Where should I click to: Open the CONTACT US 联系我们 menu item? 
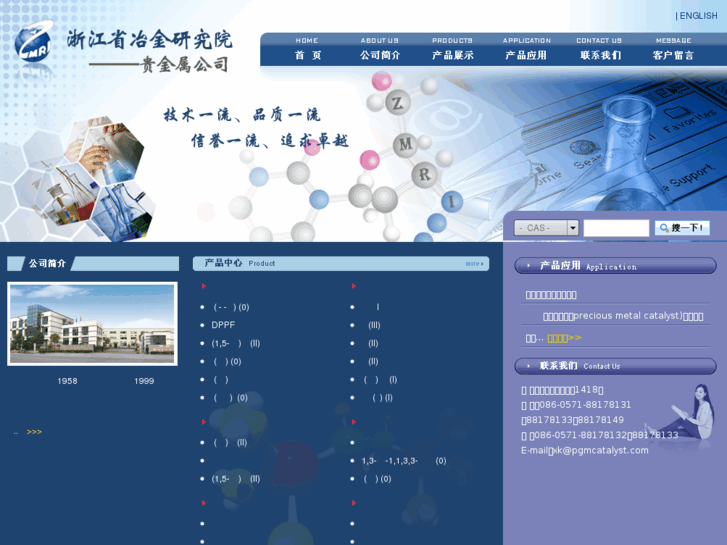599,49
